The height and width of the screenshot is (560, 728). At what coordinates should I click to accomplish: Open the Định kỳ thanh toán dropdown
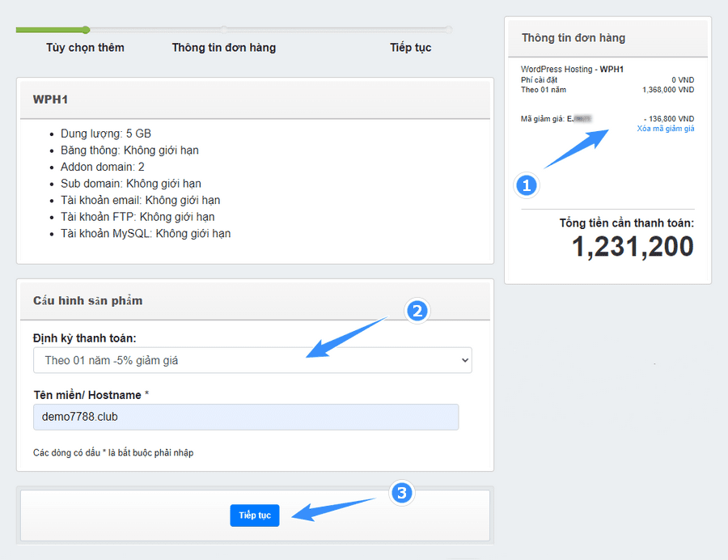click(252, 360)
